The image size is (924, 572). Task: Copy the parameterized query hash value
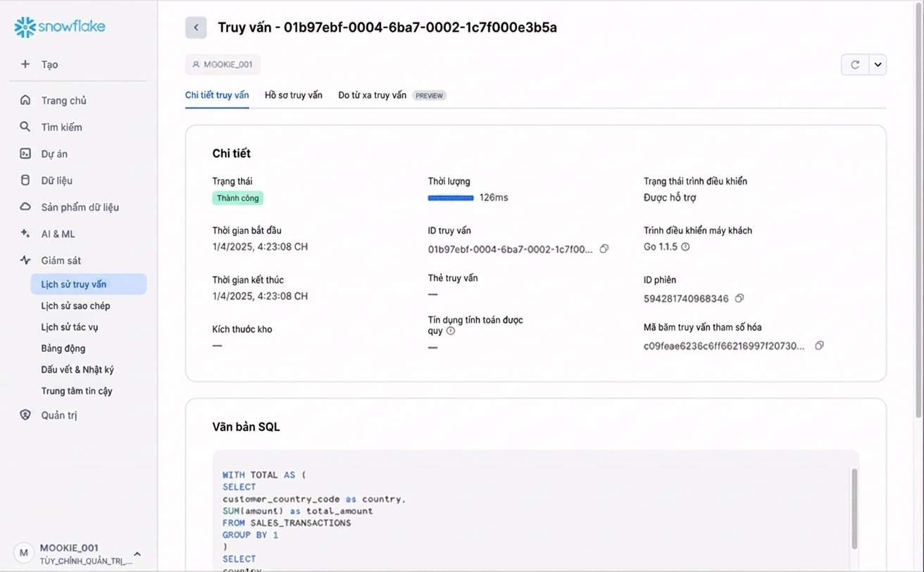click(819, 346)
